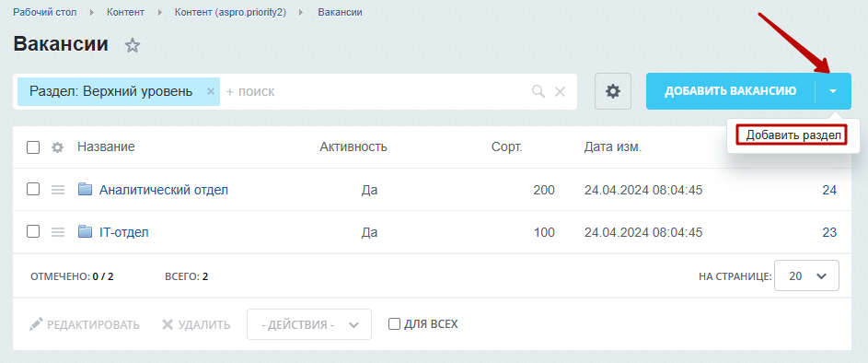The image size is (868, 363).
Task: Choose 'Добавить раздел' from the menu
Action: [791, 135]
